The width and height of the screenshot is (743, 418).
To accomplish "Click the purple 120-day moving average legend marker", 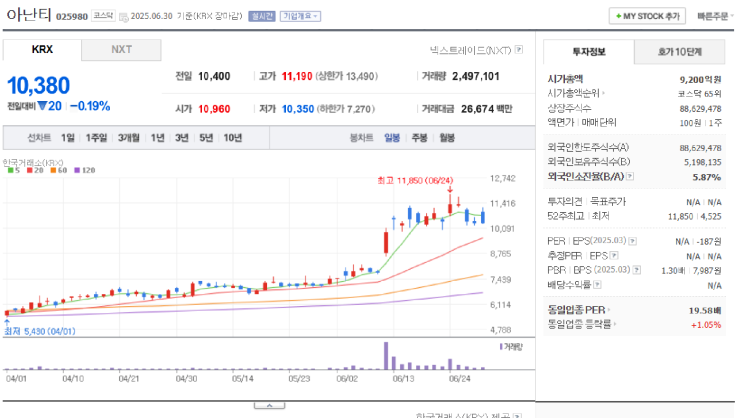I will coord(77,171).
